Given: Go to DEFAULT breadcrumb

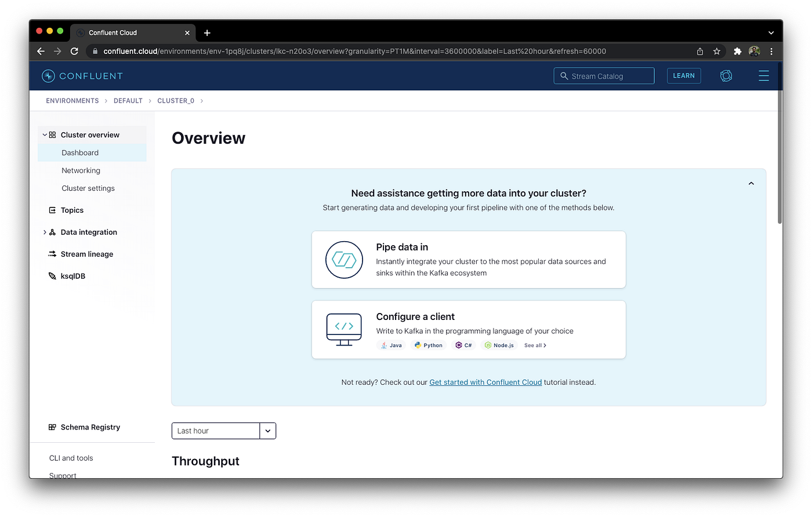Looking at the screenshot, I should (x=128, y=101).
